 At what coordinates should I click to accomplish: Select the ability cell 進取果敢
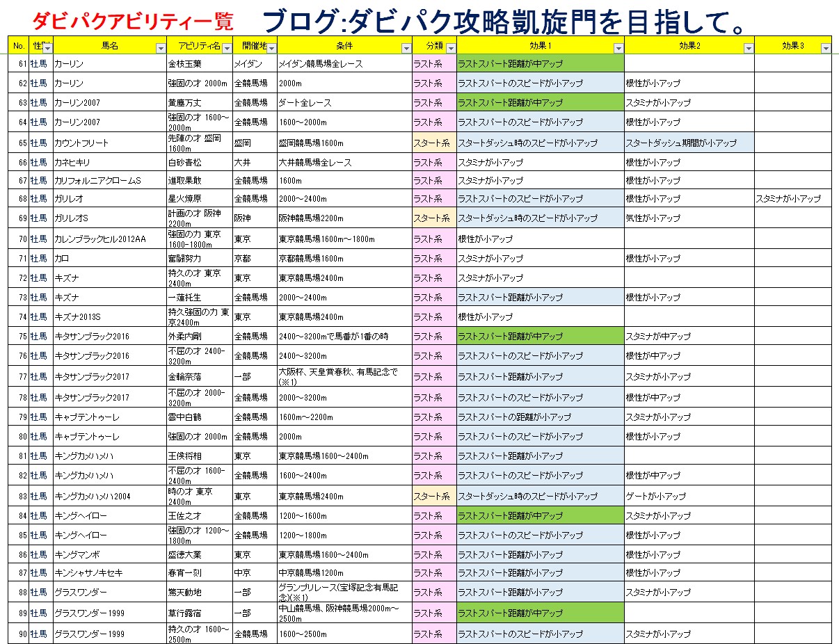pyautogui.click(x=200, y=181)
